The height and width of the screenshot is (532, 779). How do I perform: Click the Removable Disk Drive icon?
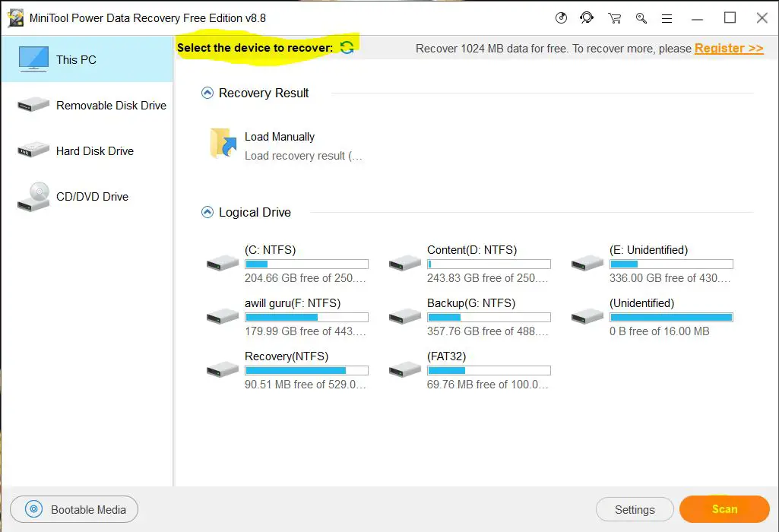[33, 104]
